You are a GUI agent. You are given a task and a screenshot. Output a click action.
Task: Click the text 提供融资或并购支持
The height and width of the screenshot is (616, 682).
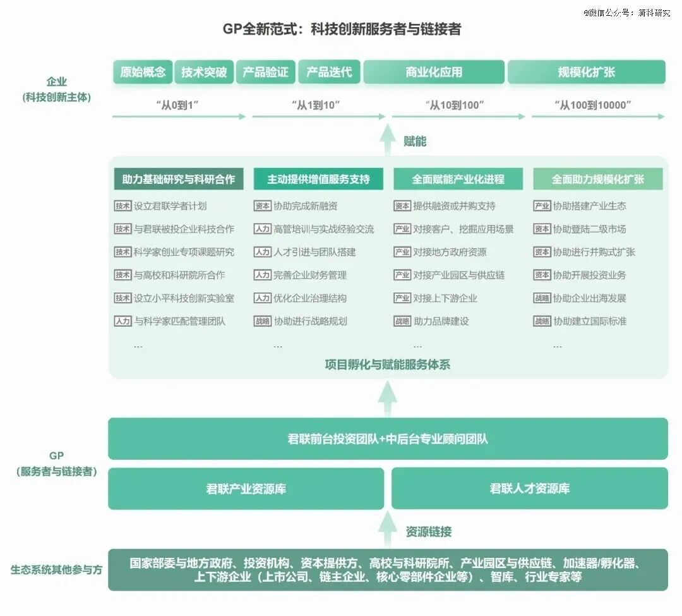(x=454, y=206)
